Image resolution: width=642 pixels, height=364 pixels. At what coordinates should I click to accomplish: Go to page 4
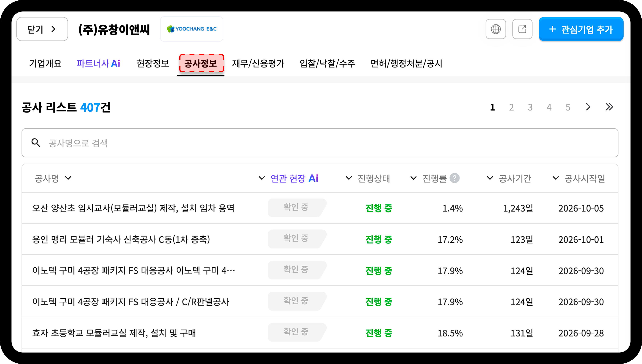coord(549,107)
